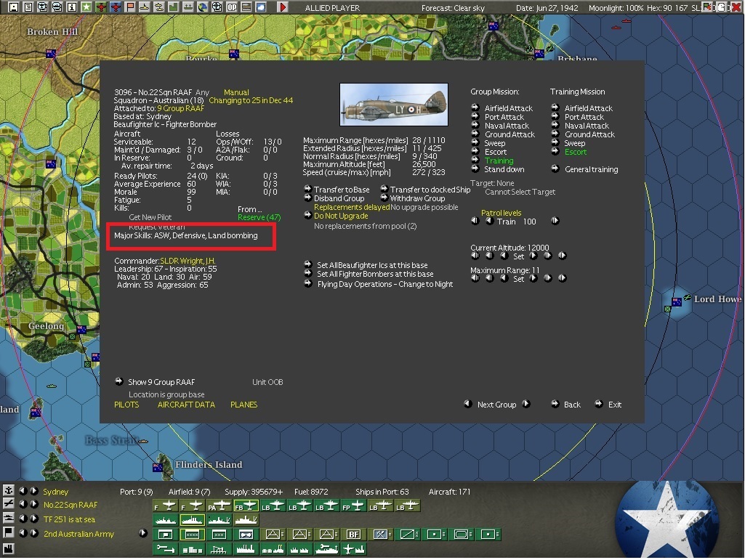Open the information 'i' icon in top toolbar
The height and width of the screenshot is (560, 745).
(71, 7)
